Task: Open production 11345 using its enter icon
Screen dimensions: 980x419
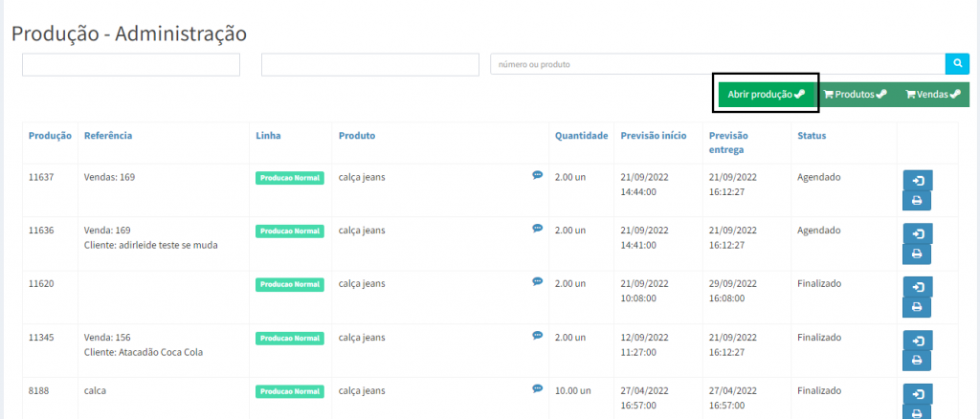Action: (x=917, y=342)
